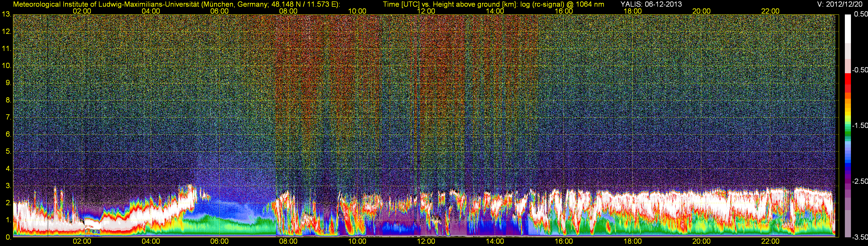Click the 14:00 label on top time axis
This screenshot has height=246, width=868.
[495, 11]
